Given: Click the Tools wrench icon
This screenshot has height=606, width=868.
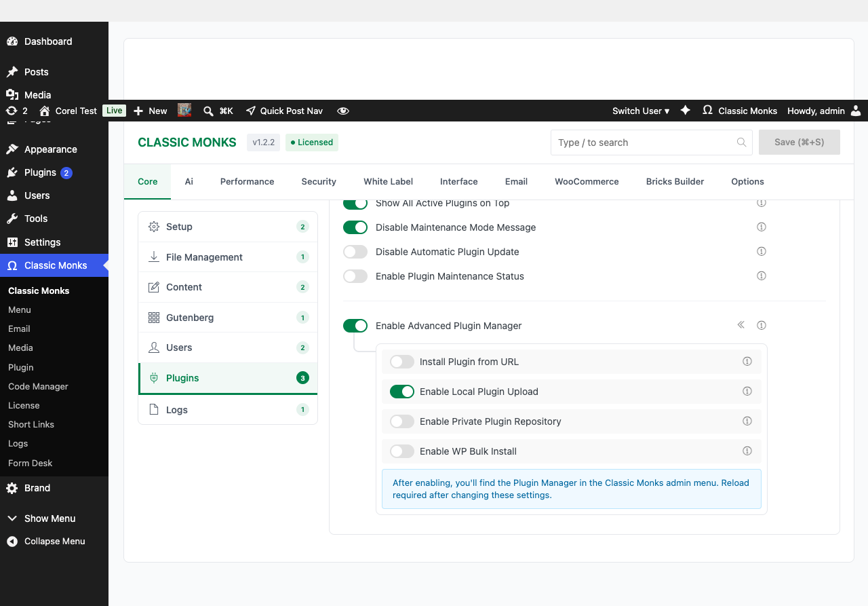Looking at the screenshot, I should pyautogui.click(x=12, y=219).
